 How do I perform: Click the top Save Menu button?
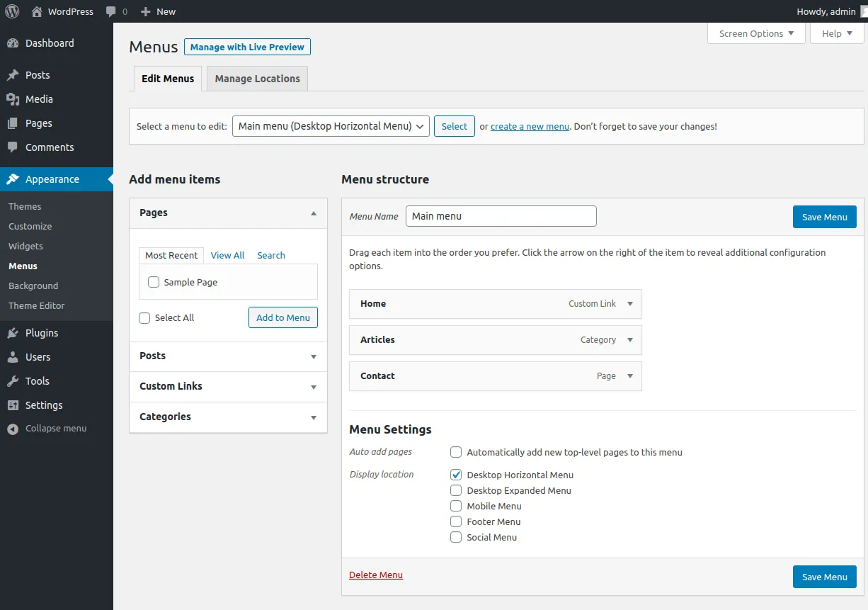tap(825, 217)
